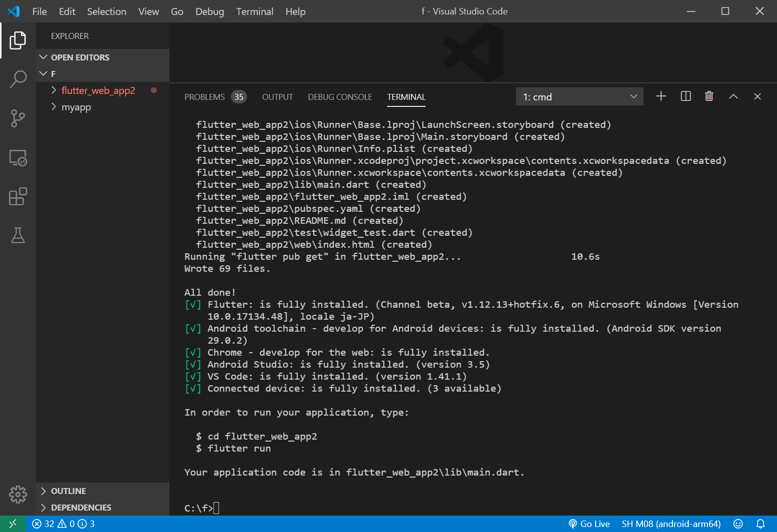Open the Extensions view icon

pyautogui.click(x=18, y=197)
